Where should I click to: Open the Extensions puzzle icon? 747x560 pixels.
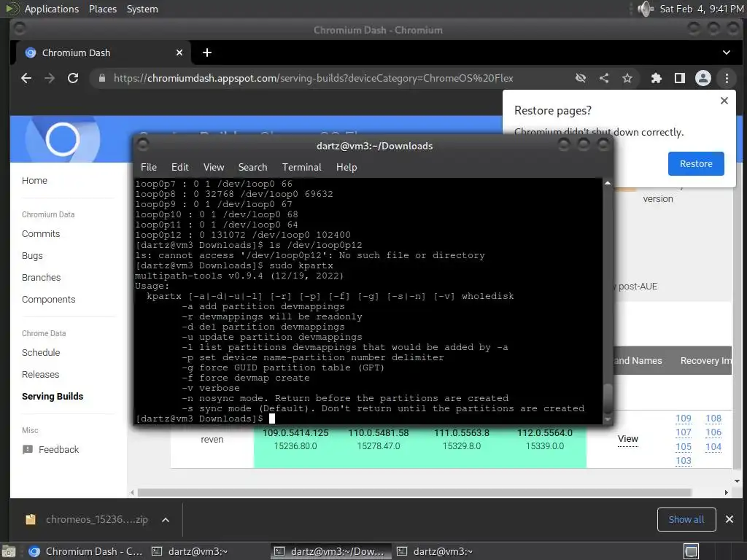point(657,78)
